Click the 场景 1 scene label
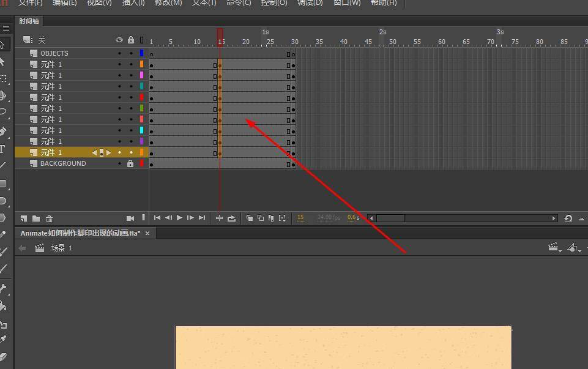 click(x=61, y=248)
